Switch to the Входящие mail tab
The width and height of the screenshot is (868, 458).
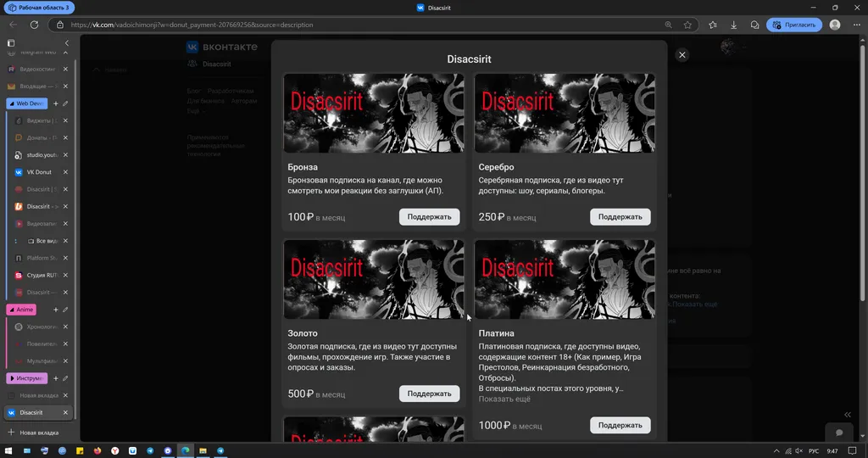pos(37,87)
